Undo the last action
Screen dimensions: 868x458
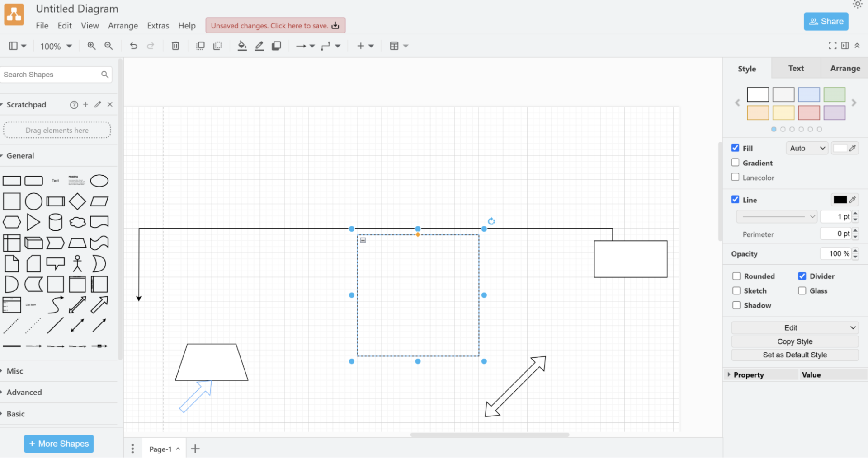(x=133, y=46)
